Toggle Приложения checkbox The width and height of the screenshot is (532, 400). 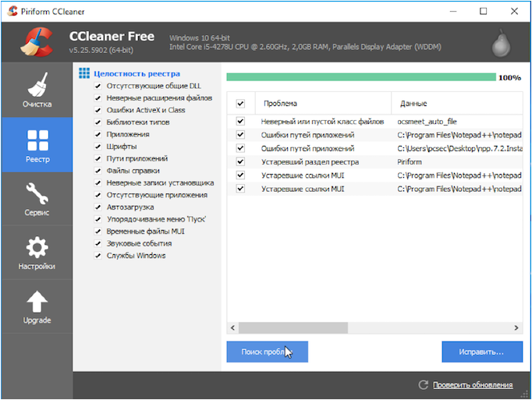click(x=98, y=135)
